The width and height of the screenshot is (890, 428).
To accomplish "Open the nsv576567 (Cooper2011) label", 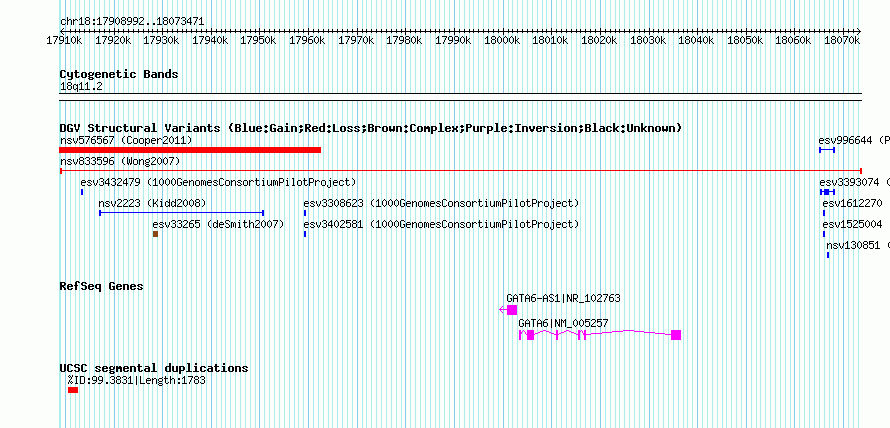I will pyautogui.click(x=126, y=140).
